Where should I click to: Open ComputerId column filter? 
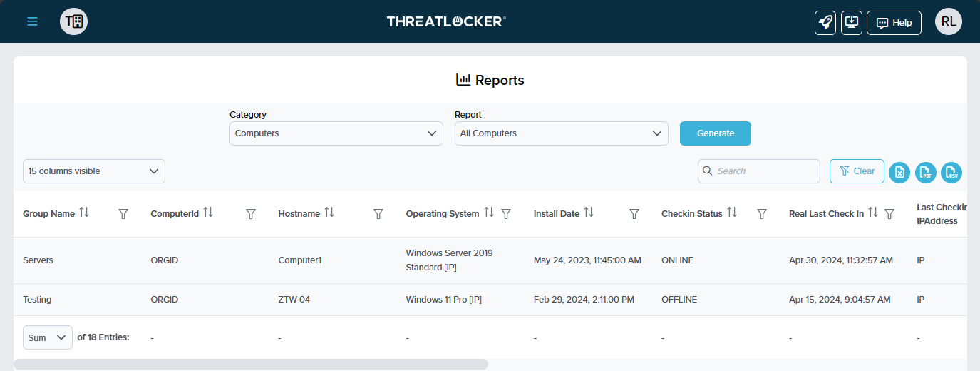pos(251,214)
